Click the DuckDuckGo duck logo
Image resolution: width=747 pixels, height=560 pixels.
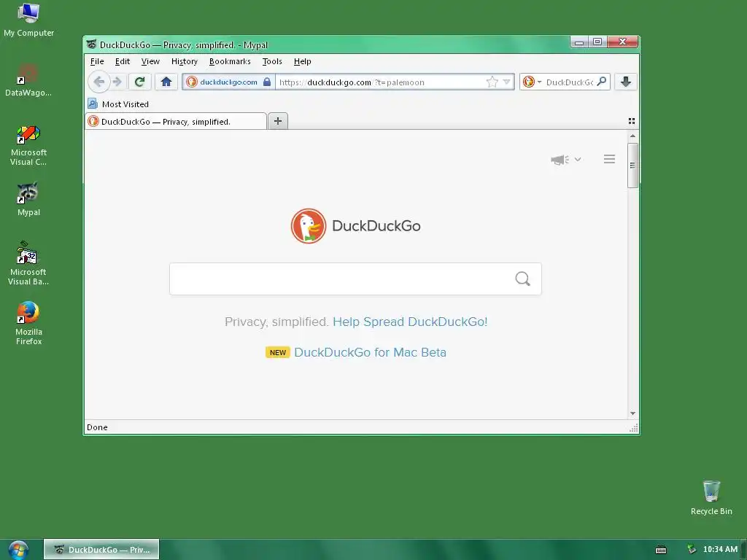(x=309, y=226)
